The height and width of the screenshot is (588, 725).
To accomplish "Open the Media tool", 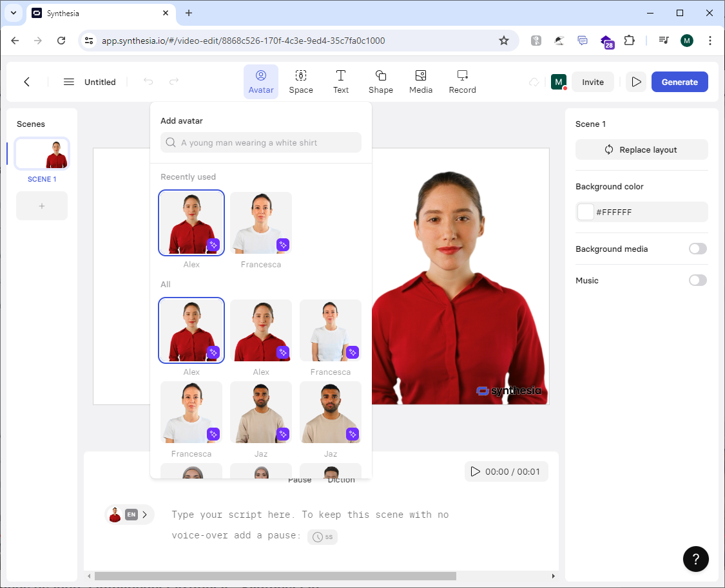I will click(x=421, y=82).
